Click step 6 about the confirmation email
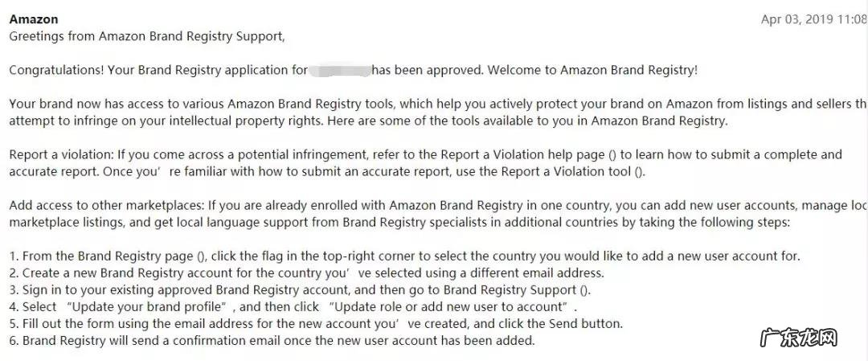This screenshot has width=868, height=361. [272, 341]
